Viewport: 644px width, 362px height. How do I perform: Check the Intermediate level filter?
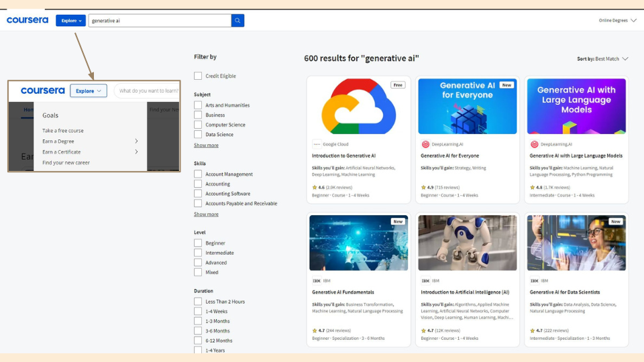click(x=198, y=253)
